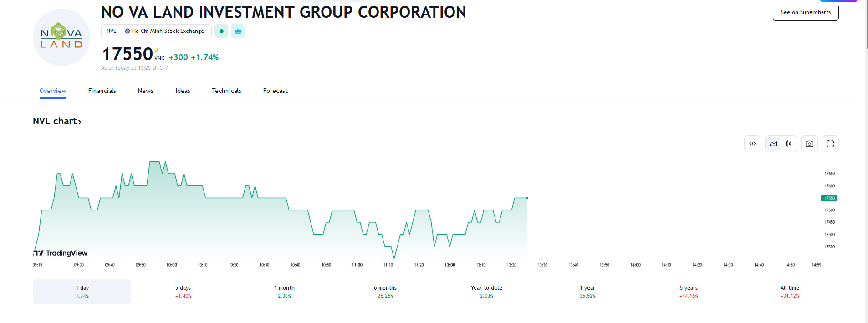The image size is (868, 323).
Task: Click the embed code icon
Action: 752,144
